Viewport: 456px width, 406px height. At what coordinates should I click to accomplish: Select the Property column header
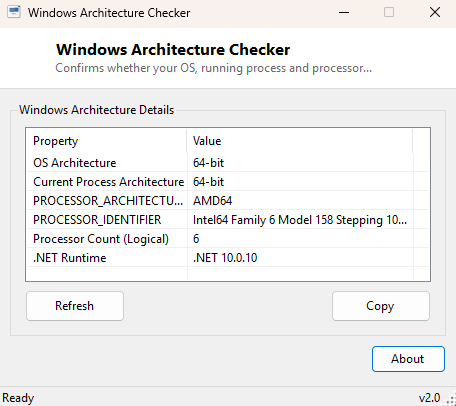(106, 141)
